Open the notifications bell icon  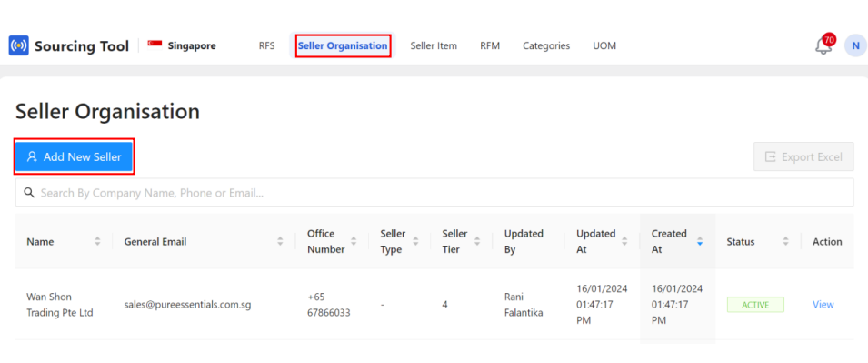click(x=823, y=46)
